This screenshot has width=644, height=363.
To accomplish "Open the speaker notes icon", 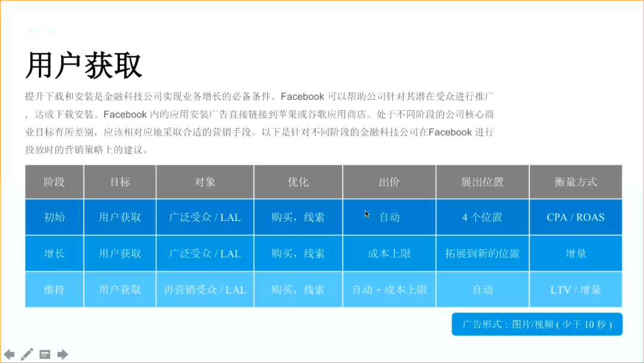I will pyautogui.click(x=44, y=353).
